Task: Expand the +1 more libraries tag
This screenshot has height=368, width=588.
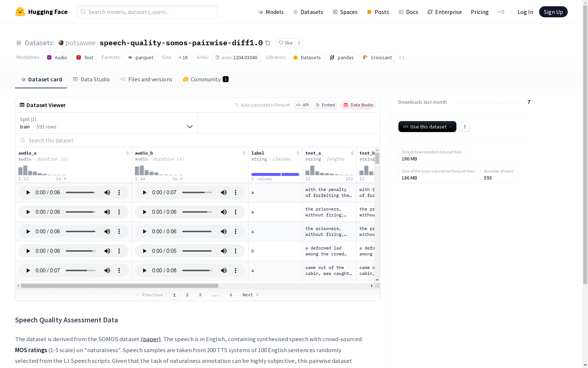Action: click(x=402, y=57)
